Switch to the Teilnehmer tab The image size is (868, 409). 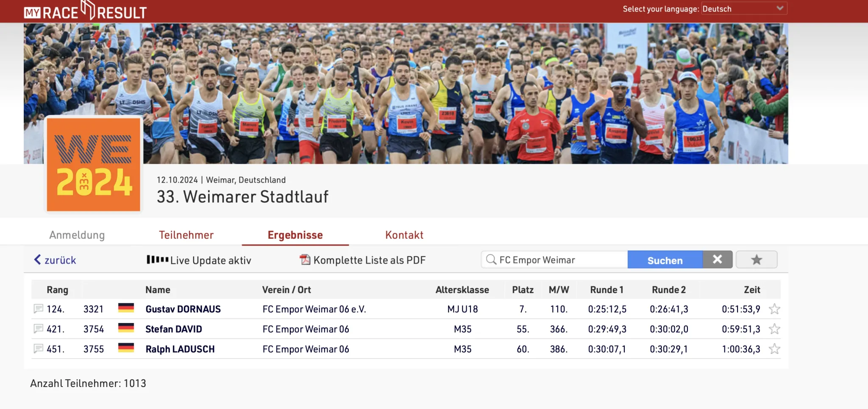pyautogui.click(x=186, y=235)
